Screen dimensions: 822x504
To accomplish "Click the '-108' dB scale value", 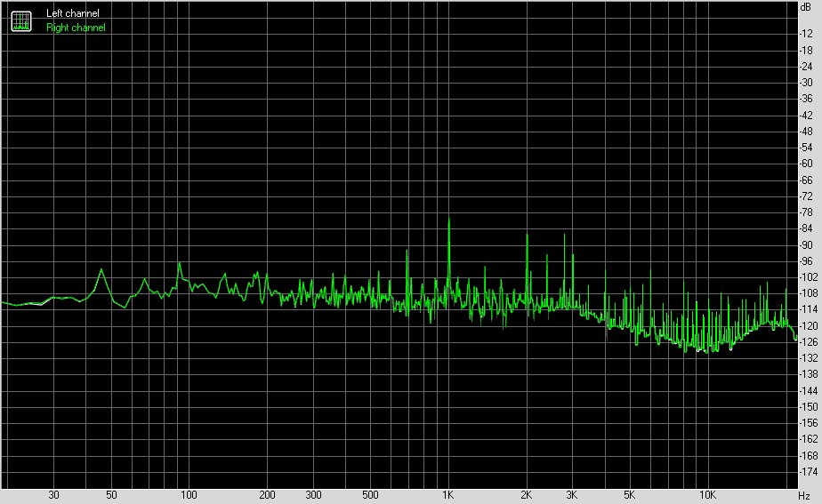I will [808, 293].
